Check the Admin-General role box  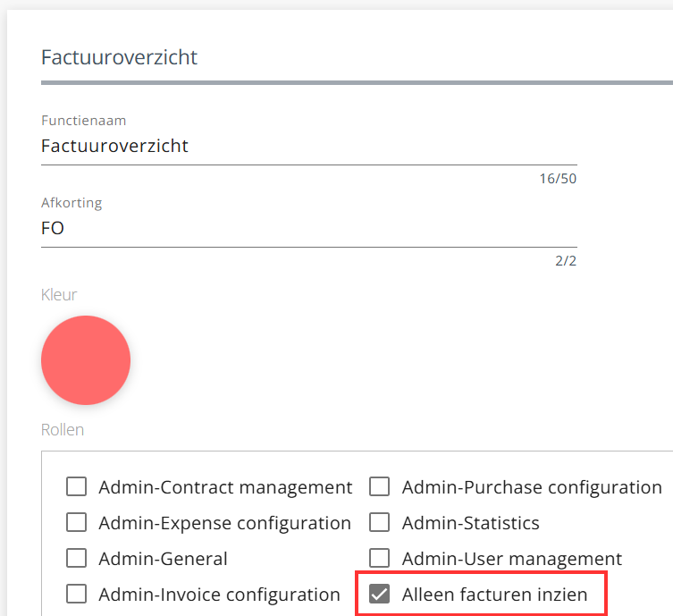tap(77, 559)
